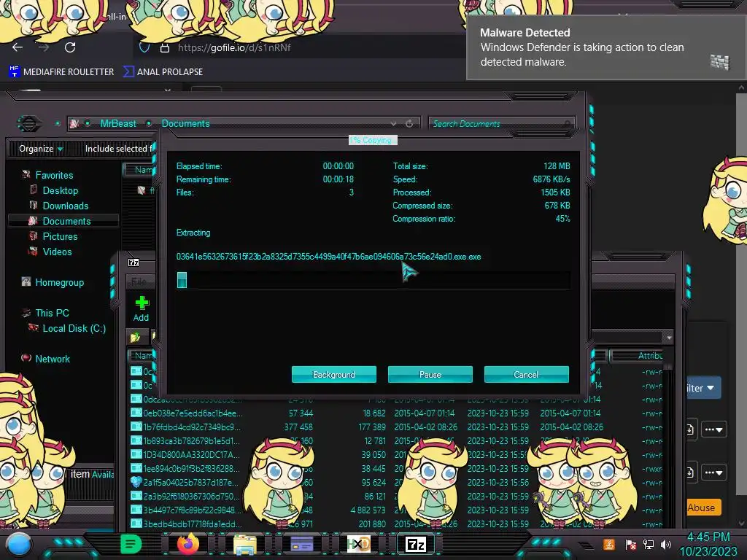This screenshot has height=560, width=747.
Task: Open File Explorer from the taskbar
Action: [245, 544]
